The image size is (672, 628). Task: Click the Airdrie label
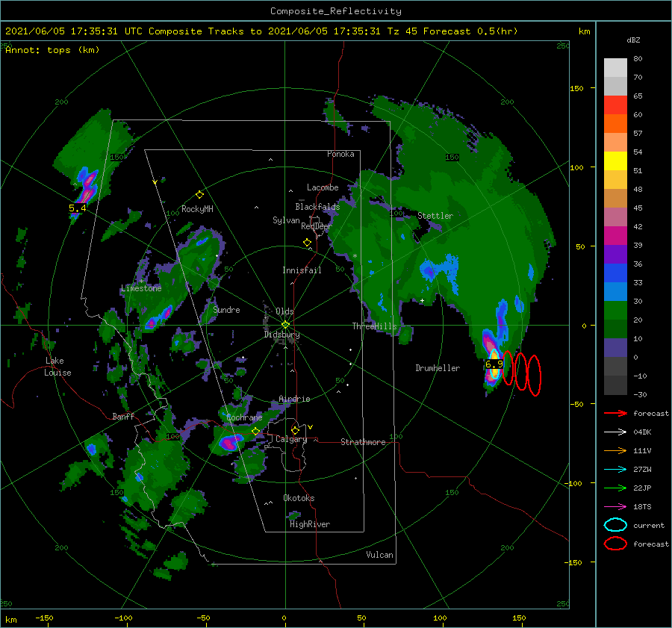(294, 399)
